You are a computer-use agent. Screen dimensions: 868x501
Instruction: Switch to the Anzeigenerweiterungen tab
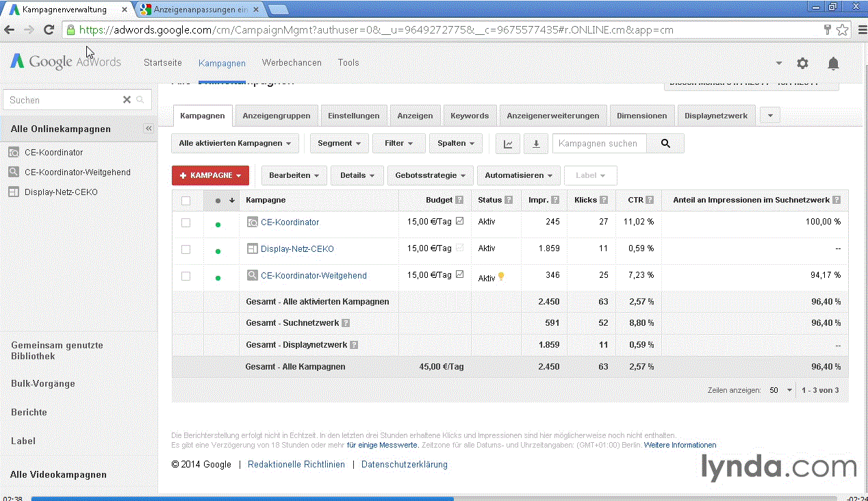click(553, 116)
